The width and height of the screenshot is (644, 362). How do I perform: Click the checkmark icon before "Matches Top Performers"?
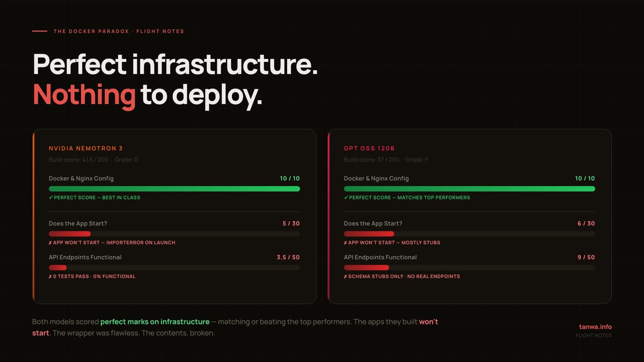click(346, 197)
